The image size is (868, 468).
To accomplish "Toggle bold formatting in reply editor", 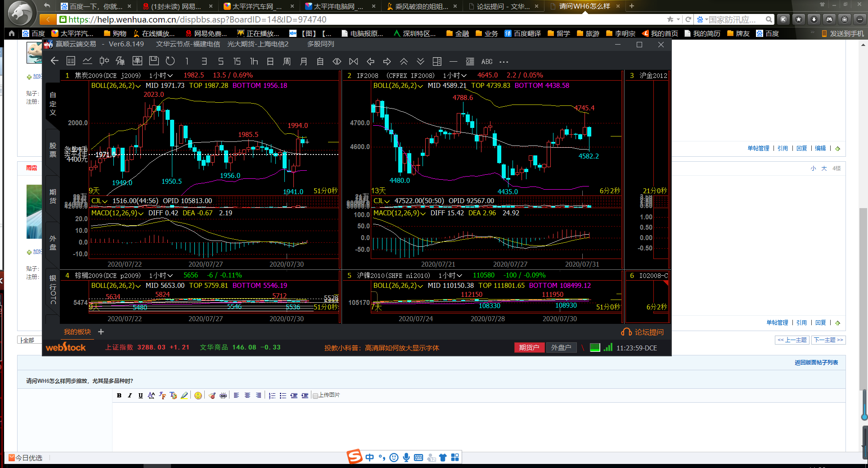I will point(119,395).
